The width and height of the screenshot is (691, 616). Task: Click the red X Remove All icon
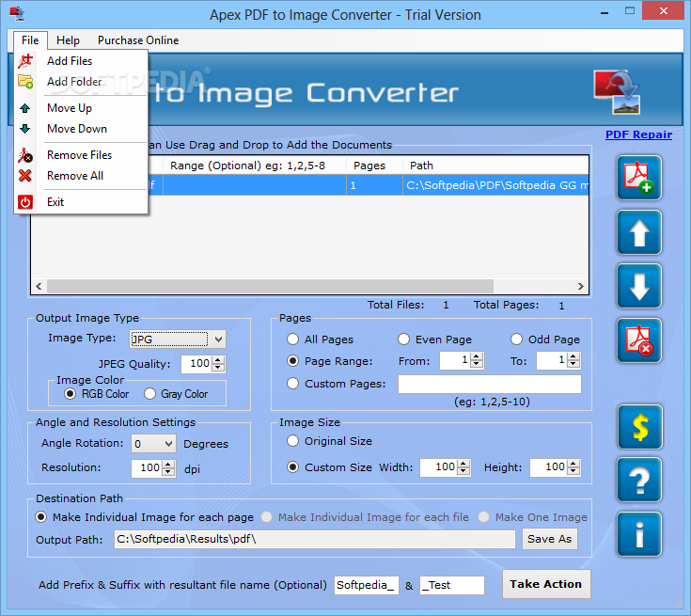click(x=25, y=176)
